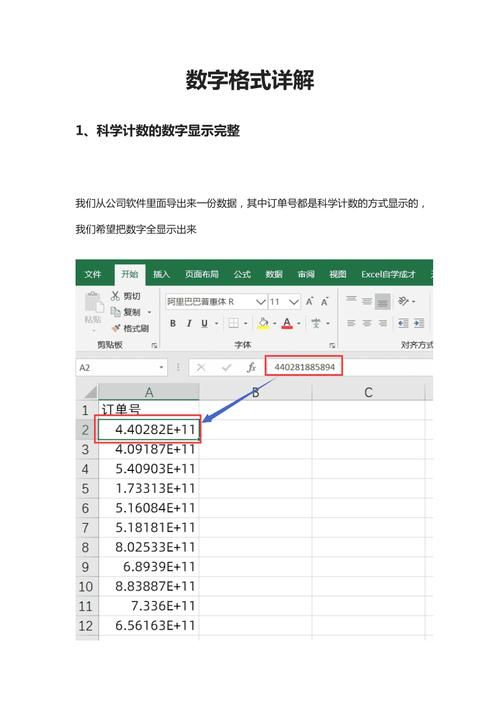Image resolution: width=500 pixels, height=708 pixels.
Task: Expand the Borders options arrow
Action: point(246,323)
